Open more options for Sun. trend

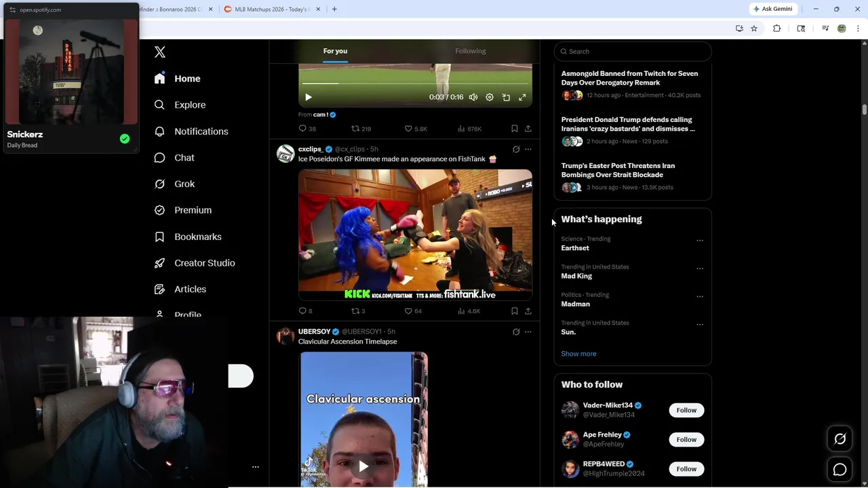pyautogui.click(x=700, y=325)
